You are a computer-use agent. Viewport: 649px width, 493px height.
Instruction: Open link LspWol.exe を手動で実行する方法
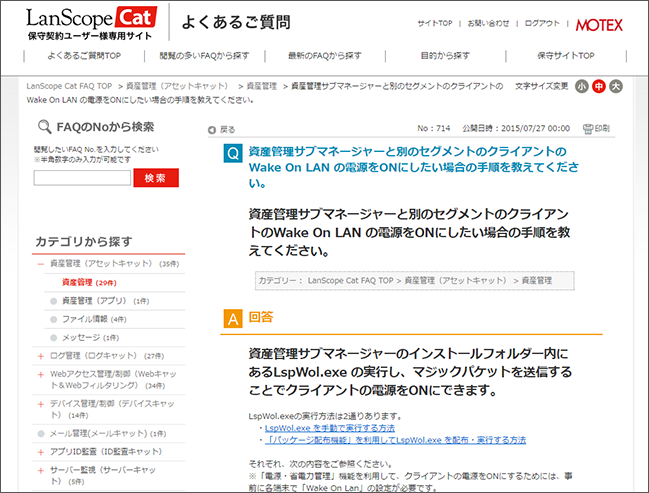pyautogui.click(x=330, y=428)
